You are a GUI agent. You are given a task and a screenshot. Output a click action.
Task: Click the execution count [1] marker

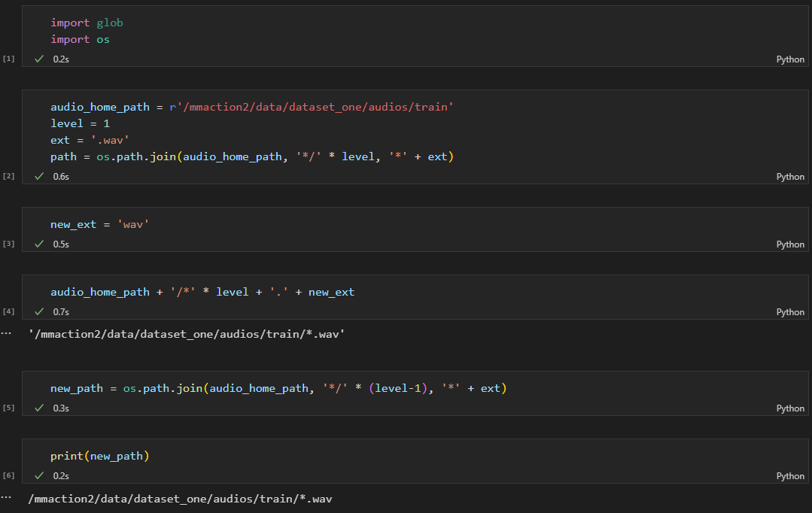8,59
